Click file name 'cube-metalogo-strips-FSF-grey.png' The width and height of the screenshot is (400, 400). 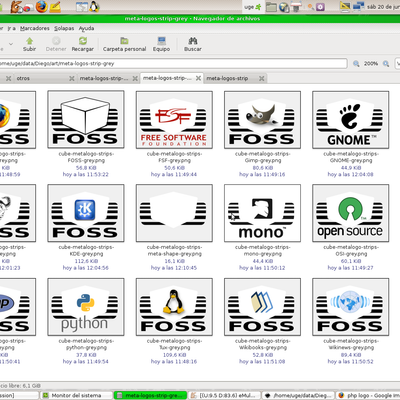(x=174, y=157)
